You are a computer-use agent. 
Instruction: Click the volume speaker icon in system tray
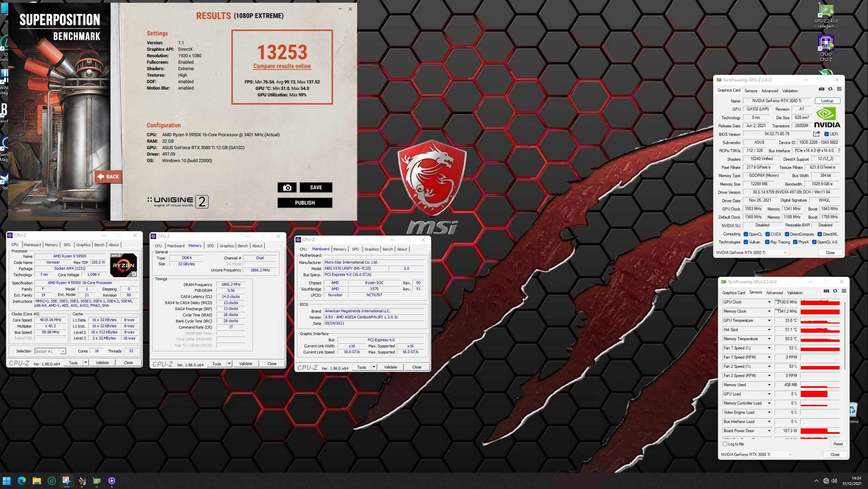[834, 481]
